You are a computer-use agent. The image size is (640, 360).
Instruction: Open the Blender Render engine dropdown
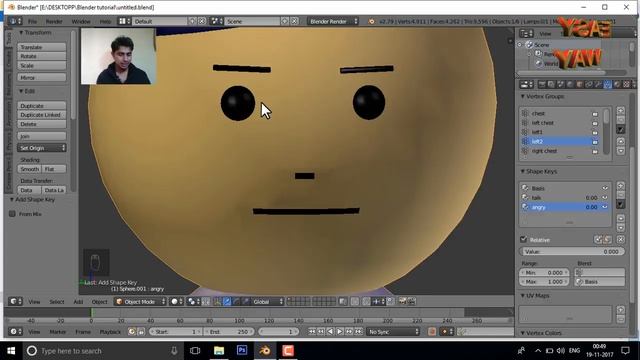point(333,21)
